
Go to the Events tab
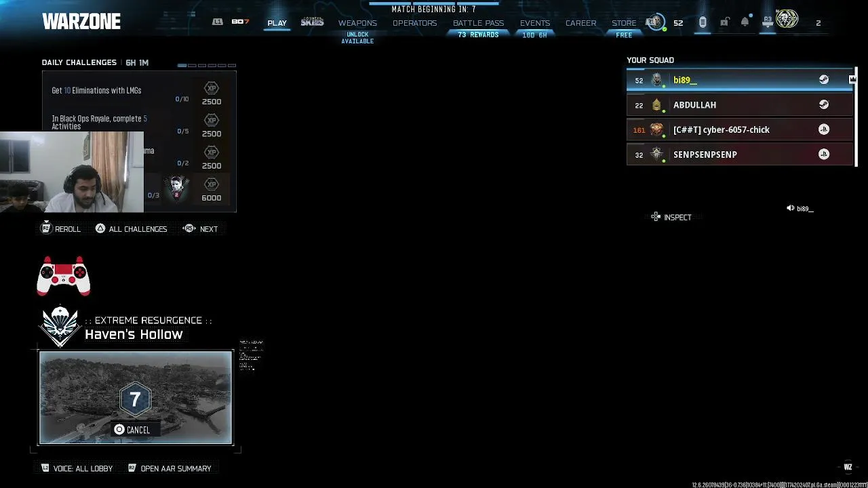[x=534, y=23]
